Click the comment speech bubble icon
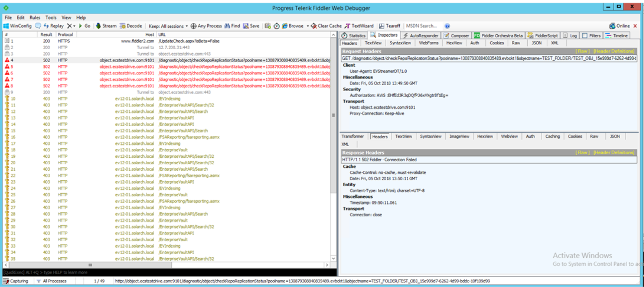The height and width of the screenshot is (287, 644). 38,26
